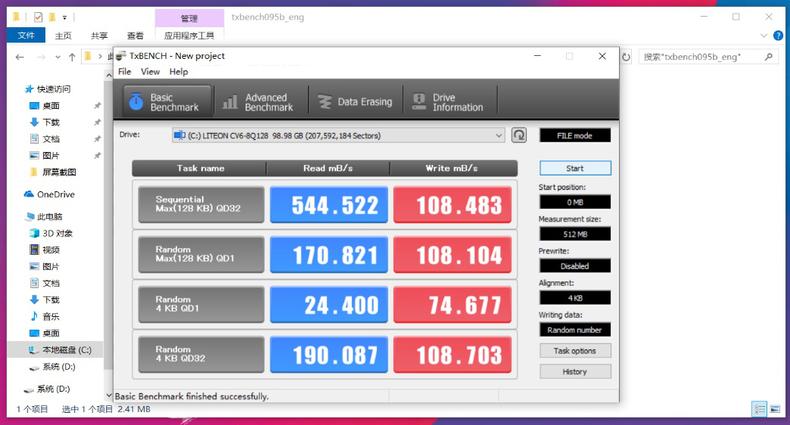Image resolution: width=790 pixels, height=425 pixels.
Task: Go up one folder level in Explorer
Action: pos(72,57)
